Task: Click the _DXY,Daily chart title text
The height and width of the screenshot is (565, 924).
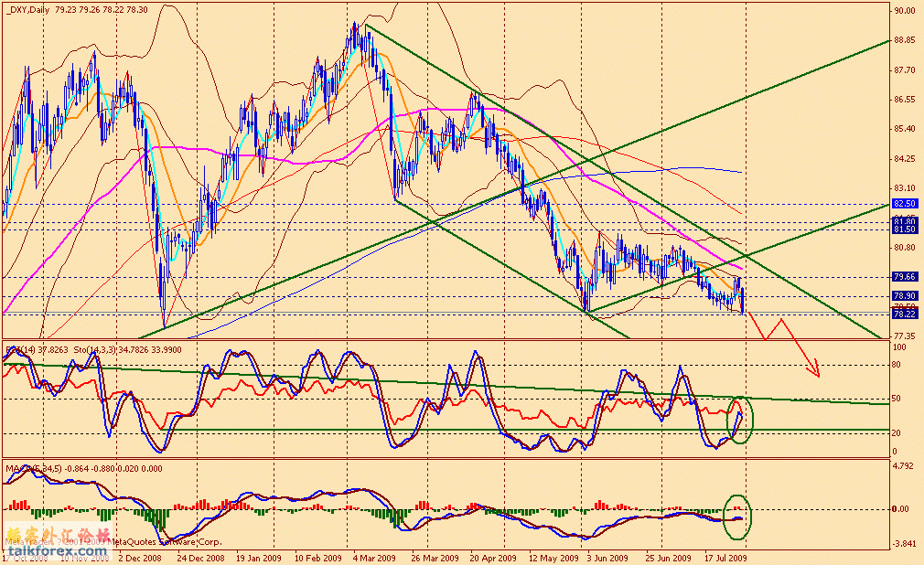Action: pyautogui.click(x=26, y=9)
